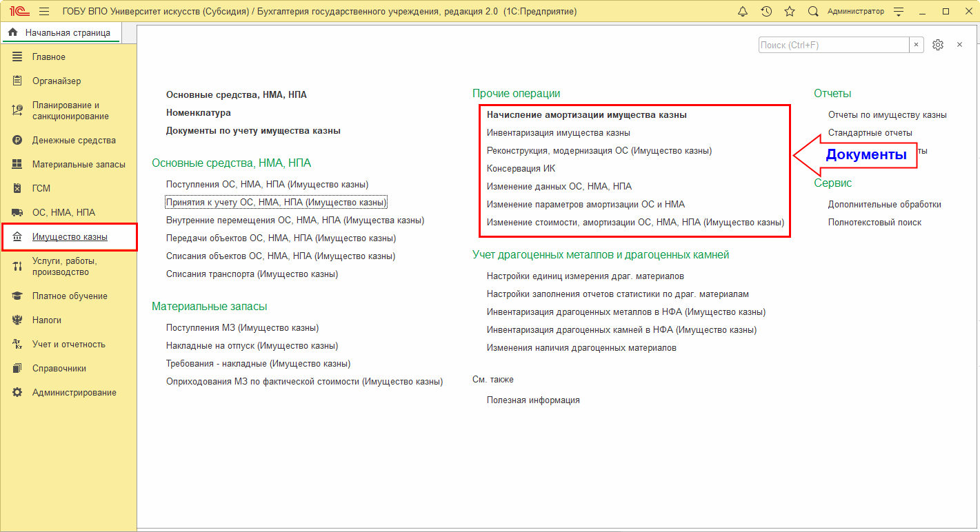The width and height of the screenshot is (980, 532).
Task: Open Накладные на отпуск (Имущество казны)
Action: (x=252, y=346)
